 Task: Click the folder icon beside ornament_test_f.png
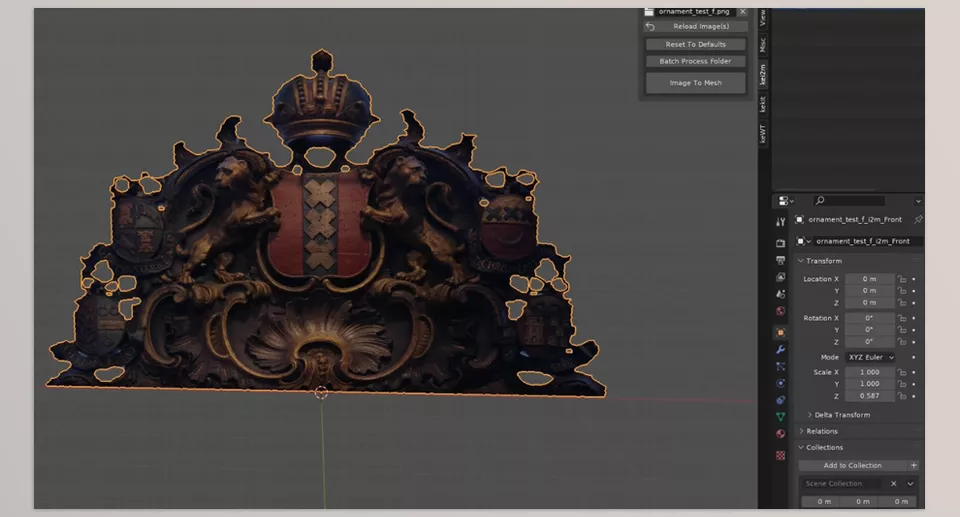649,12
